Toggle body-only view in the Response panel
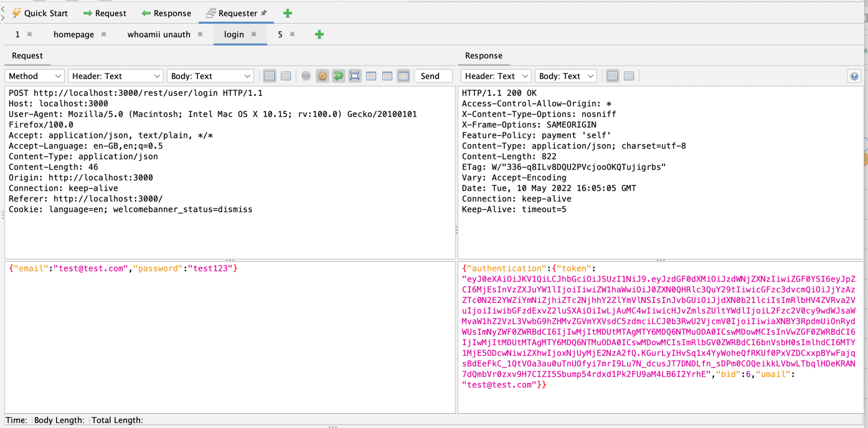 (629, 76)
